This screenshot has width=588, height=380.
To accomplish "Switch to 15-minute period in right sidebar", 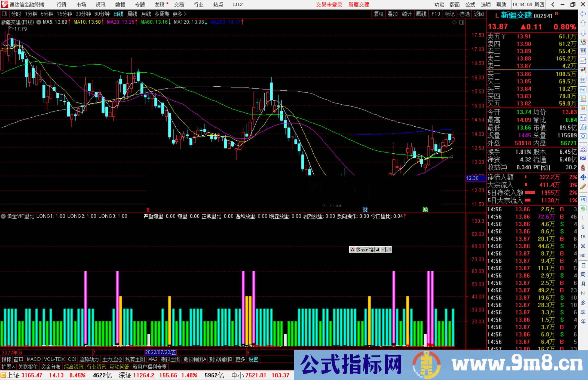I will point(583,237).
